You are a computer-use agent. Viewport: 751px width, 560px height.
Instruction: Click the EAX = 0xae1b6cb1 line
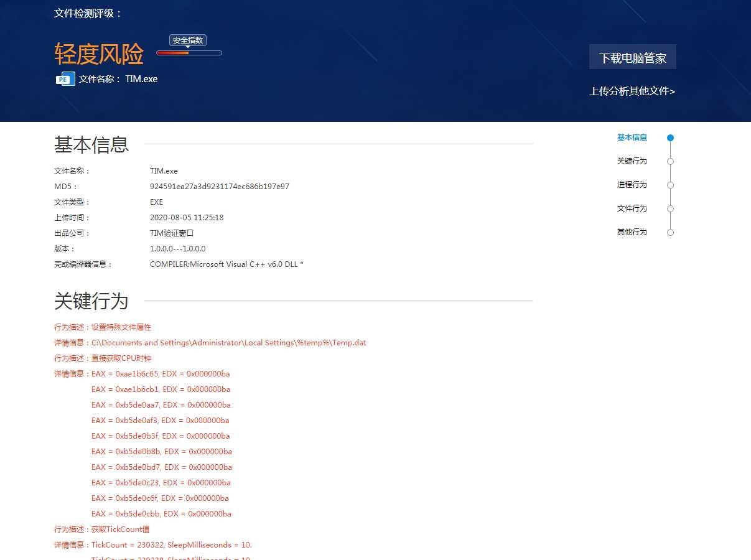[x=161, y=390]
